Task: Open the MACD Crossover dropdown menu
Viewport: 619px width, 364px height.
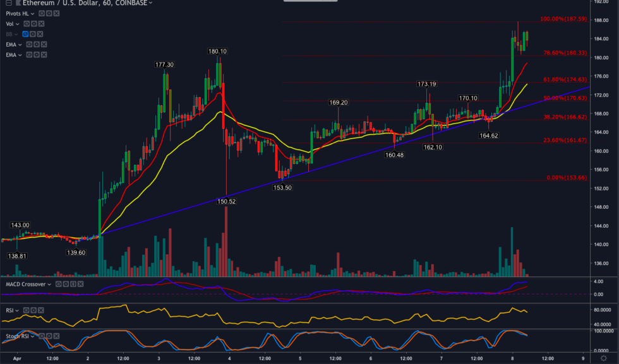Action: tap(49, 284)
